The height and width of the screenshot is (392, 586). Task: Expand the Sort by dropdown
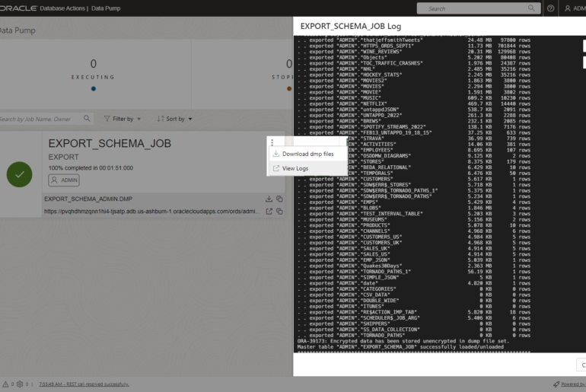click(x=174, y=119)
